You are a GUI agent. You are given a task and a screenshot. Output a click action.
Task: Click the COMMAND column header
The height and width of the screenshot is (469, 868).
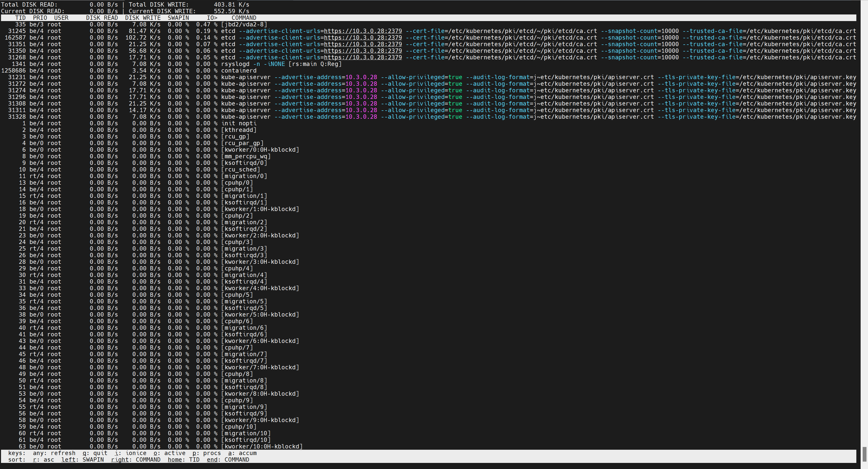pyautogui.click(x=244, y=18)
